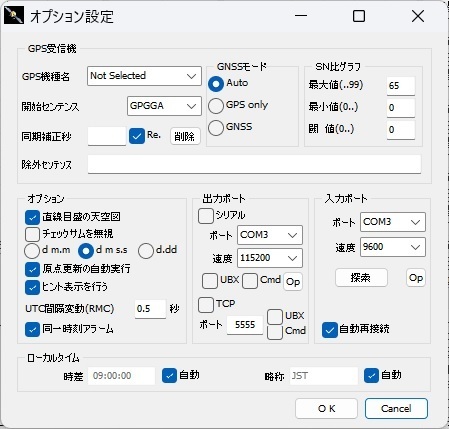Click the 探索 search button
Screen dimensions: 449x429
(x=361, y=278)
